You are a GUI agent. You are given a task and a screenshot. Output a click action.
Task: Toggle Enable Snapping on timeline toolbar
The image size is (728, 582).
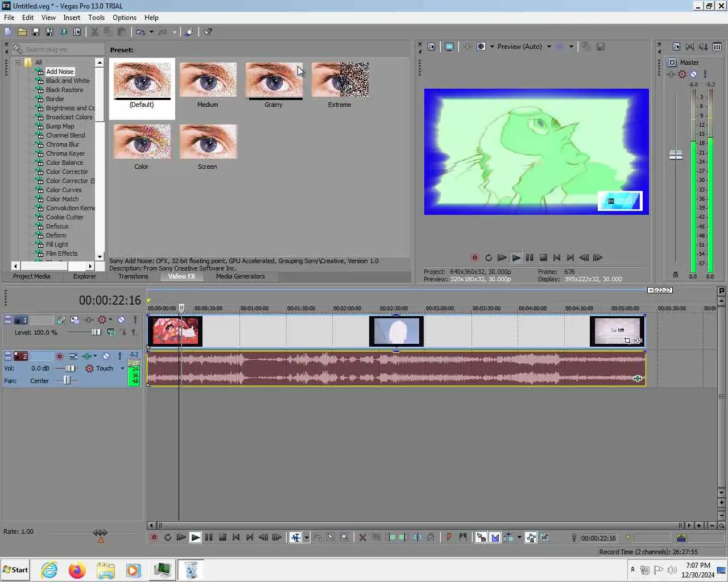481,537
